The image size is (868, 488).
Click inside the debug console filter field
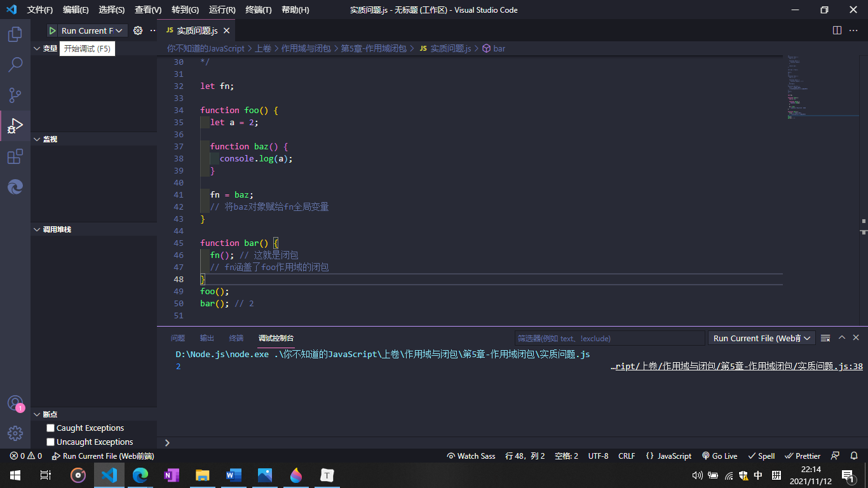pyautogui.click(x=610, y=337)
